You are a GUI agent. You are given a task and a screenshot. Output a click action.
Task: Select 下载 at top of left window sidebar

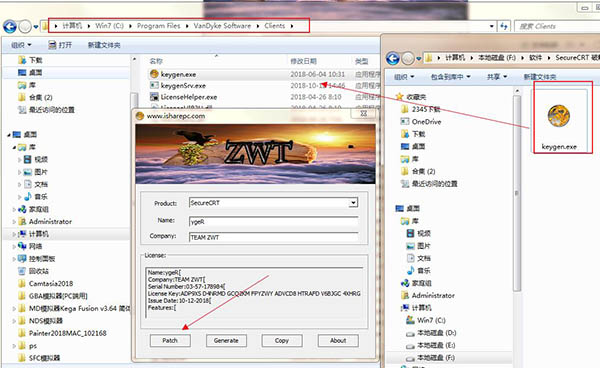31,60
